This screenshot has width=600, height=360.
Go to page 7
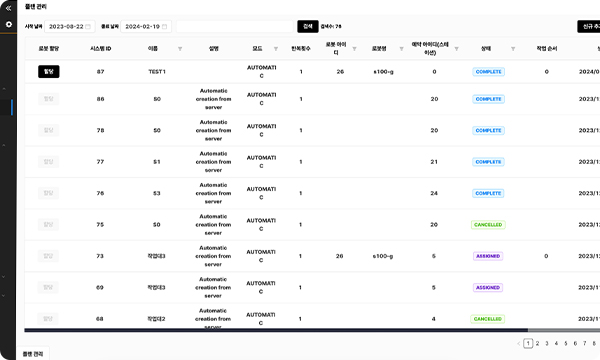click(x=585, y=344)
